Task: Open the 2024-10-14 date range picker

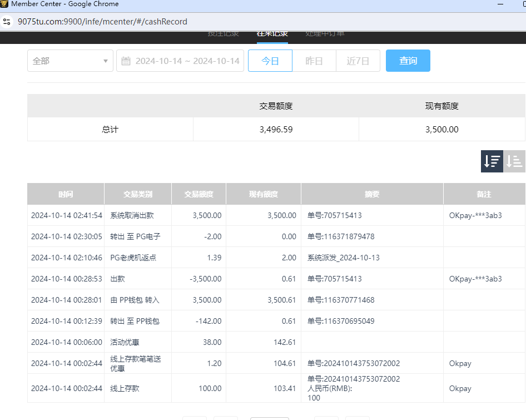Action: tap(187, 61)
